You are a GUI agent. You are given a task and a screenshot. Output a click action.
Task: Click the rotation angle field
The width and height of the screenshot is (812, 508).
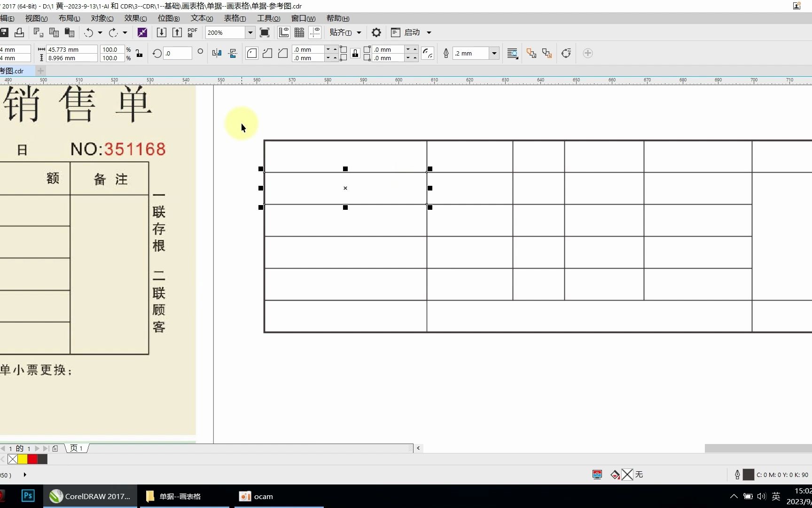coord(178,53)
